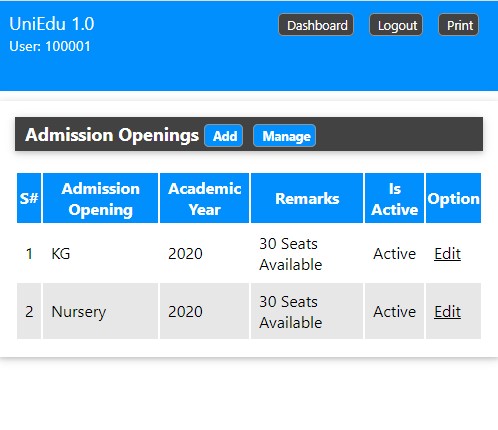This screenshot has height=430, width=498.
Task: Select the Is Active column header
Action: [394, 198]
